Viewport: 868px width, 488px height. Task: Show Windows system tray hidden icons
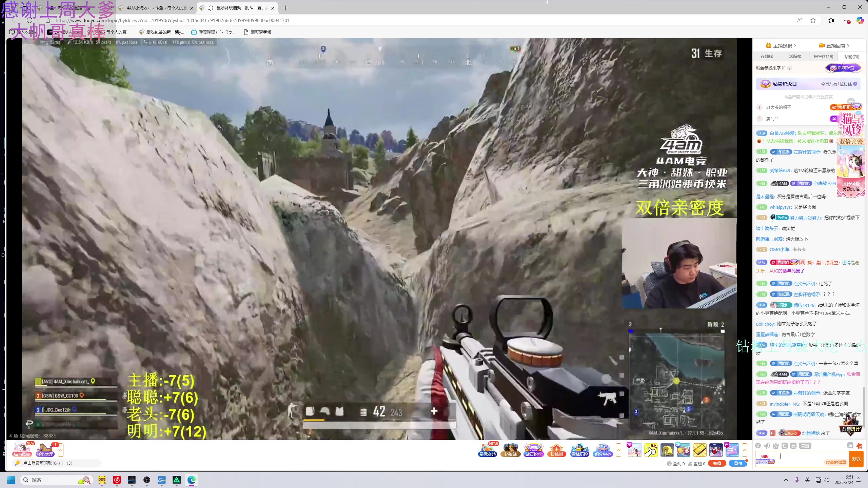[786, 480]
